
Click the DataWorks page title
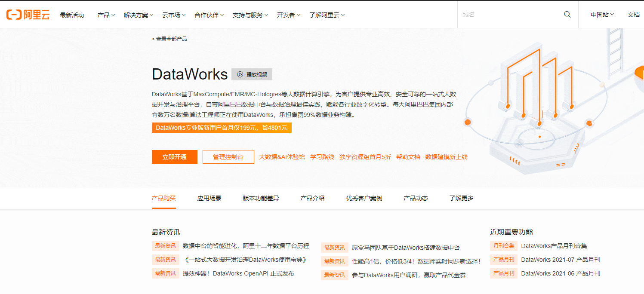(190, 74)
